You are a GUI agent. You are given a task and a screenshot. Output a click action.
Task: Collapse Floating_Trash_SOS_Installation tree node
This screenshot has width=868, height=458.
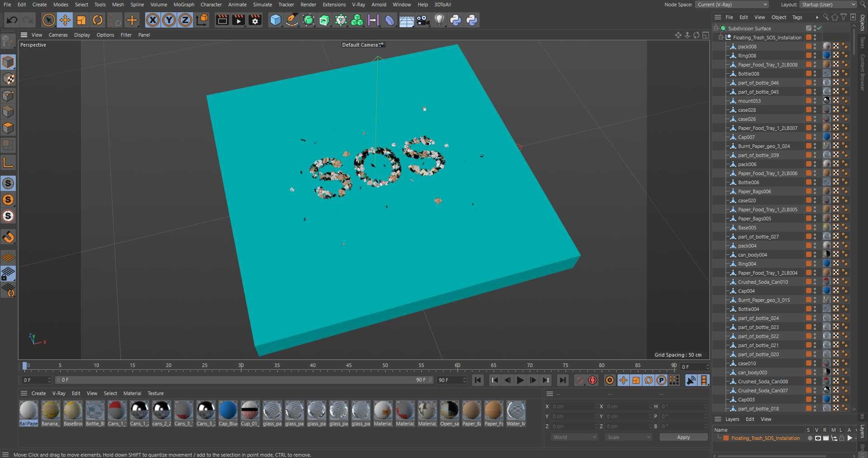[722, 37]
